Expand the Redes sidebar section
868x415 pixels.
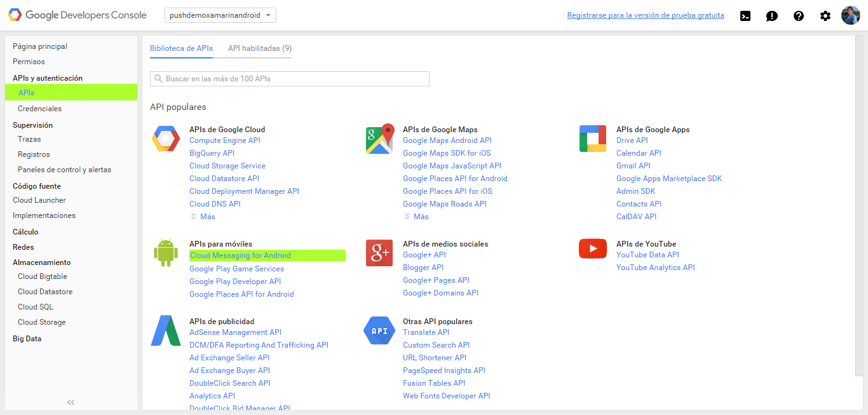(x=24, y=247)
